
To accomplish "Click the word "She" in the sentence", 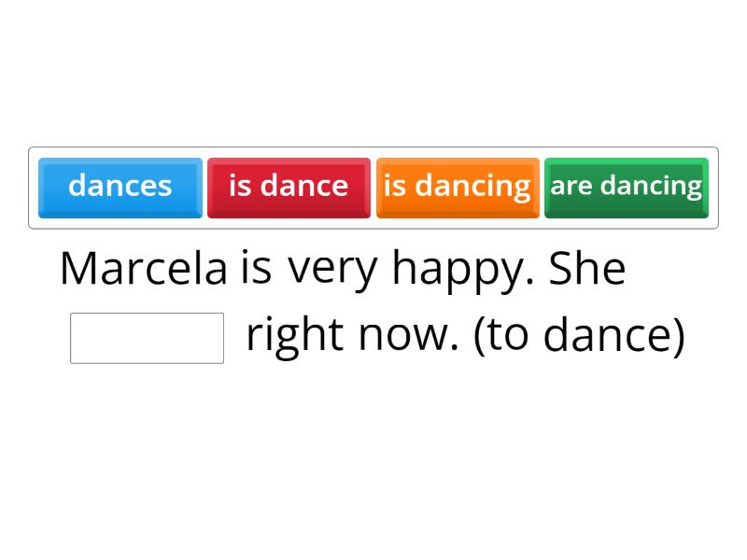I will pyautogui.click(x=586, y=269).
